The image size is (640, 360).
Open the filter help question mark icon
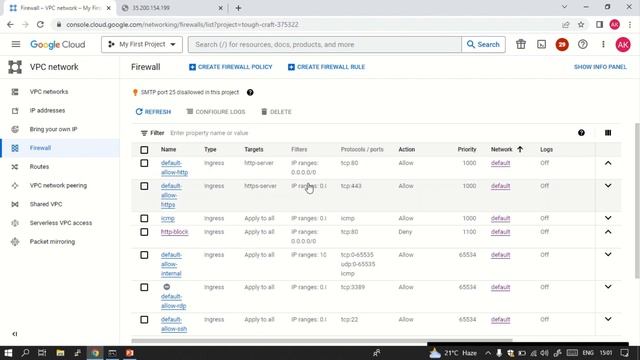click(x=581, y=133)
